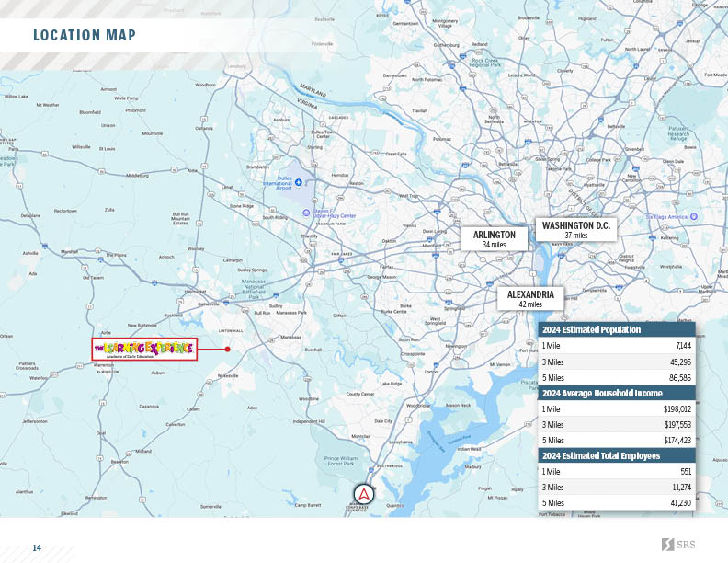Screen dimensions: 728x563
Task: Click the Marshall town label
Action: (69, 252)
